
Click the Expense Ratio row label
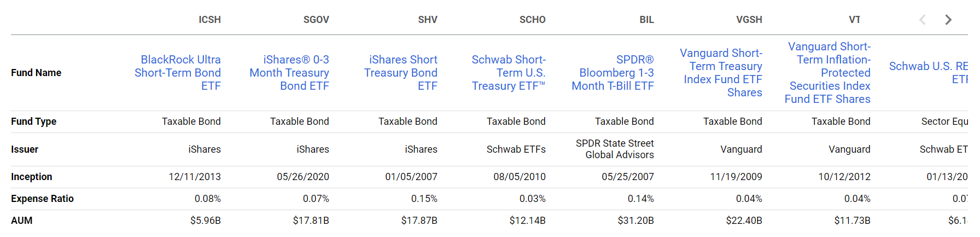[42, 199]
